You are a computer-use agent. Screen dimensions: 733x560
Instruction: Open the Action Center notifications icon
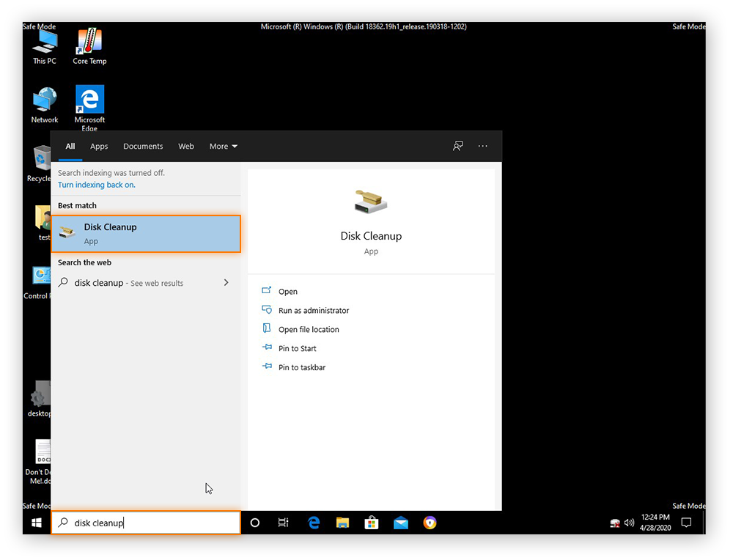click(x=686, y=523)
